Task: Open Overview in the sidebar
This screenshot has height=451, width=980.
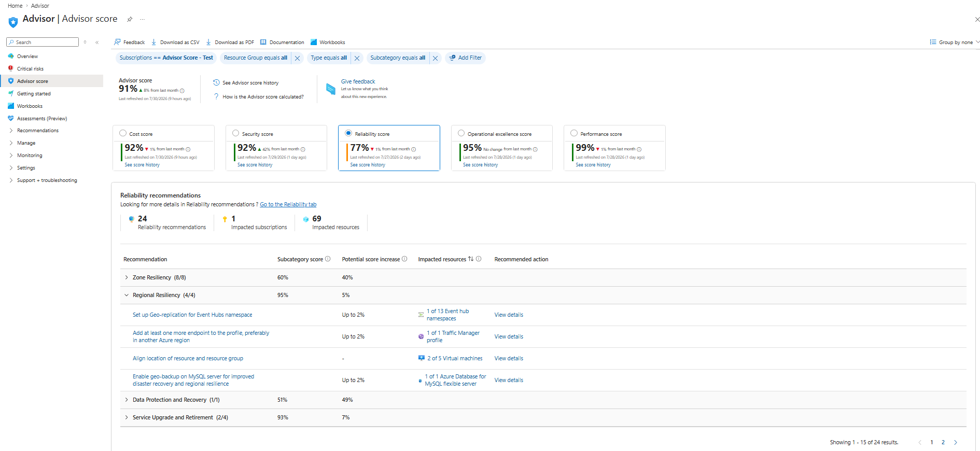Action: [x=27, y=57]
